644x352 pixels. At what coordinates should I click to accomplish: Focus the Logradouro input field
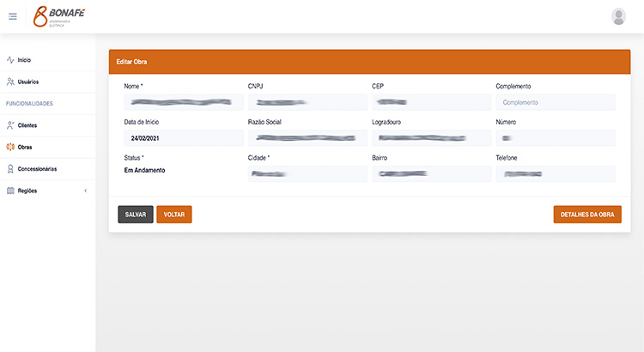[x=432, y=138]
